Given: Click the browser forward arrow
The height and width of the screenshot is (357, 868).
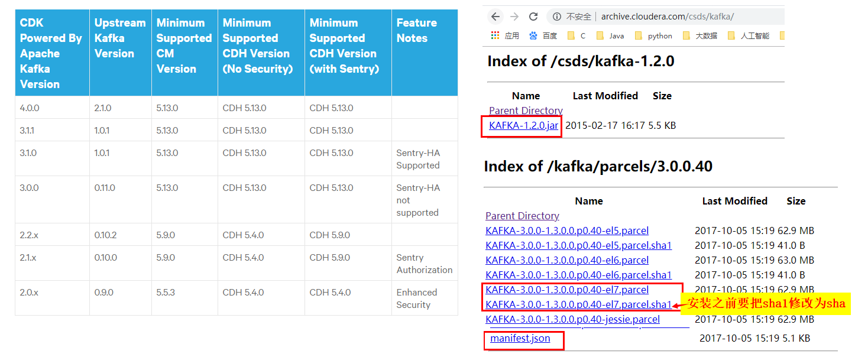Looking at the screenshot, I should pos(514,17).
